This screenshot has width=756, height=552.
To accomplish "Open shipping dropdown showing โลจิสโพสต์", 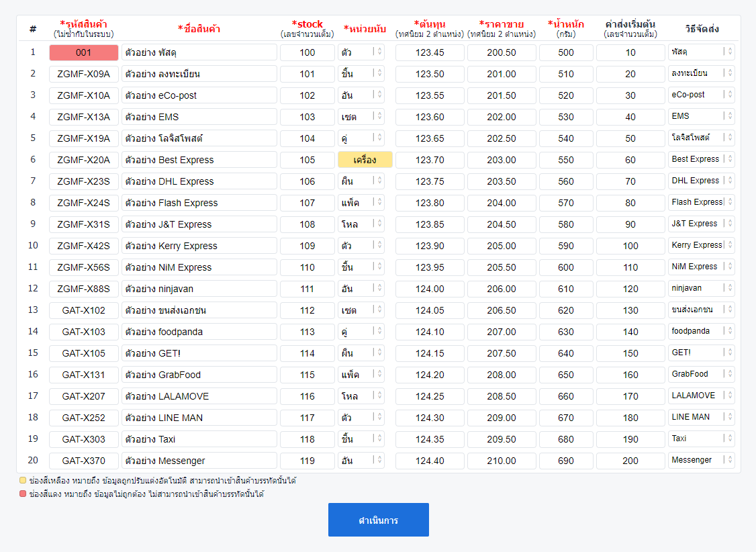I will [x=701, y=138].
